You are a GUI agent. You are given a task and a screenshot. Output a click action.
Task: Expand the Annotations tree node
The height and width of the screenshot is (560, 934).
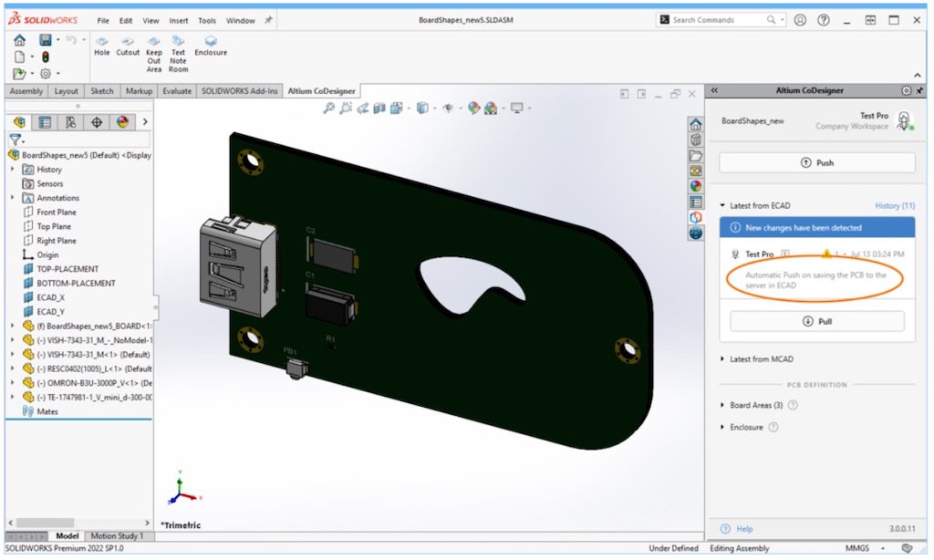tap(13, 198)
